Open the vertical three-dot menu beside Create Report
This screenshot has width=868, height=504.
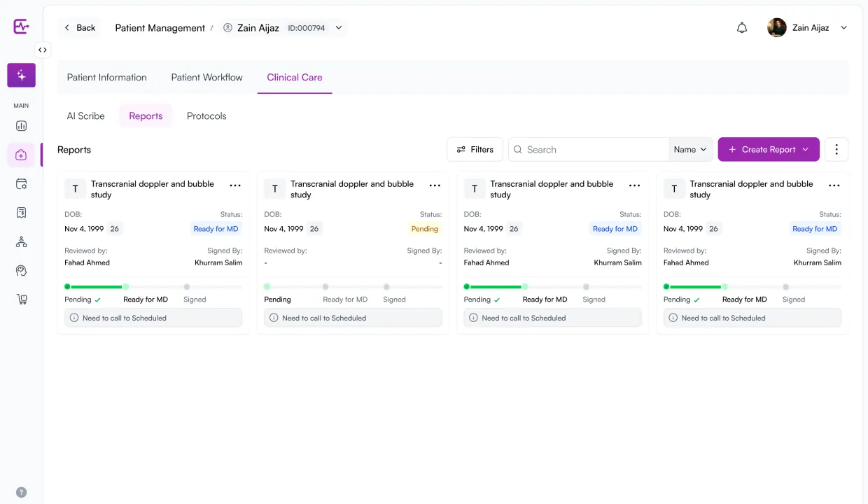[x=836, y=149]
